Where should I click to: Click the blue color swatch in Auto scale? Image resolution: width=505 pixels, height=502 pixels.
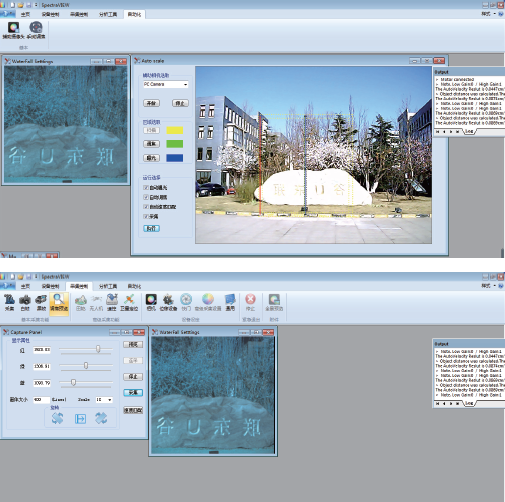(175, 158)
